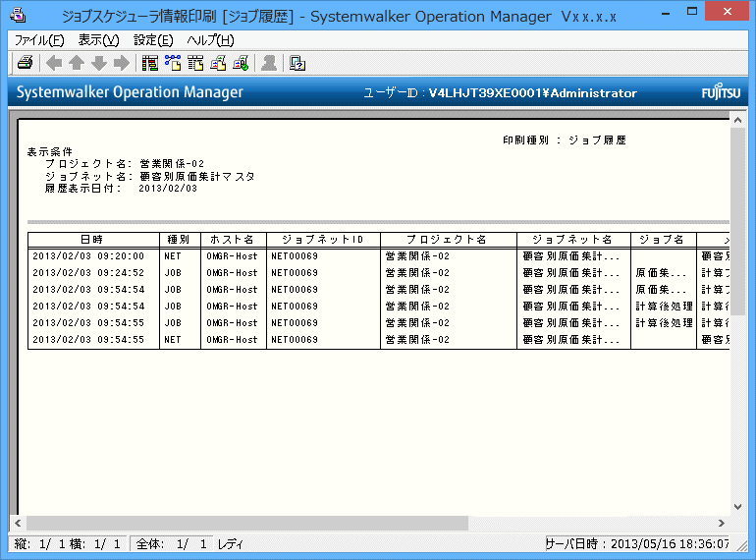Screen dimensions: 756x560
Task: Click the horizontal scrollbar thumb
Action: coord(247,523)
